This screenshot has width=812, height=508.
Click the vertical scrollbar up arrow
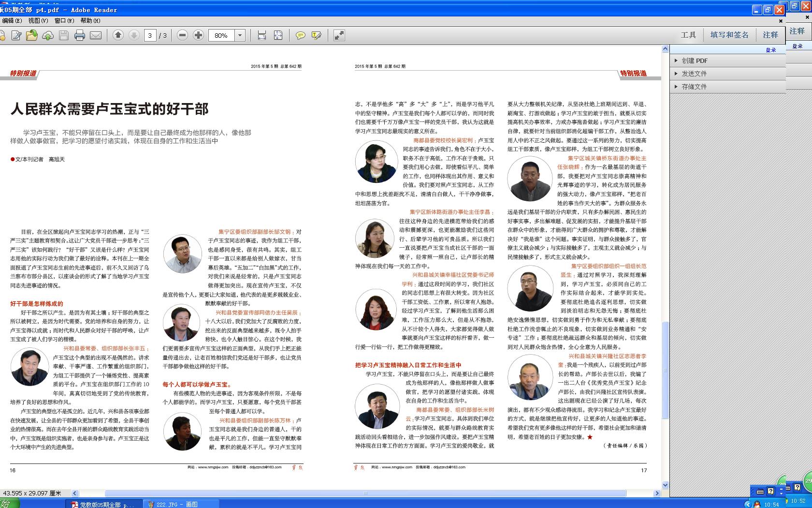pos(665,49)
